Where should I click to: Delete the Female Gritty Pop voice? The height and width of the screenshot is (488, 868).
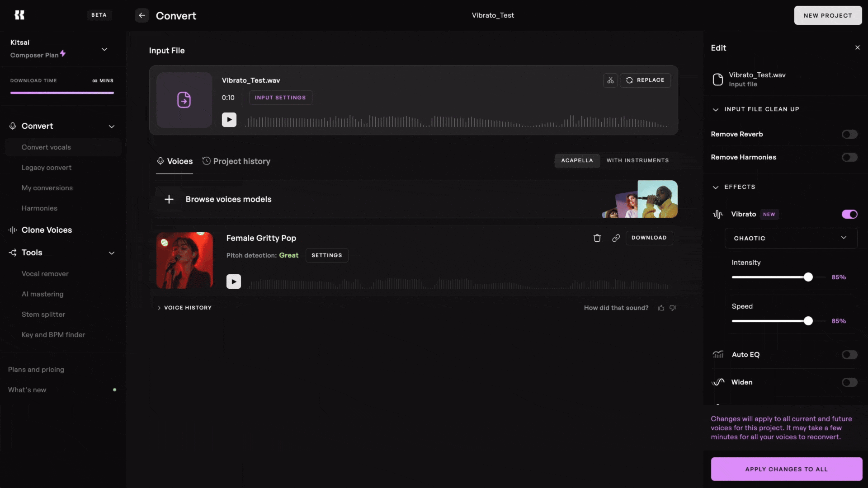coord(597,238)
